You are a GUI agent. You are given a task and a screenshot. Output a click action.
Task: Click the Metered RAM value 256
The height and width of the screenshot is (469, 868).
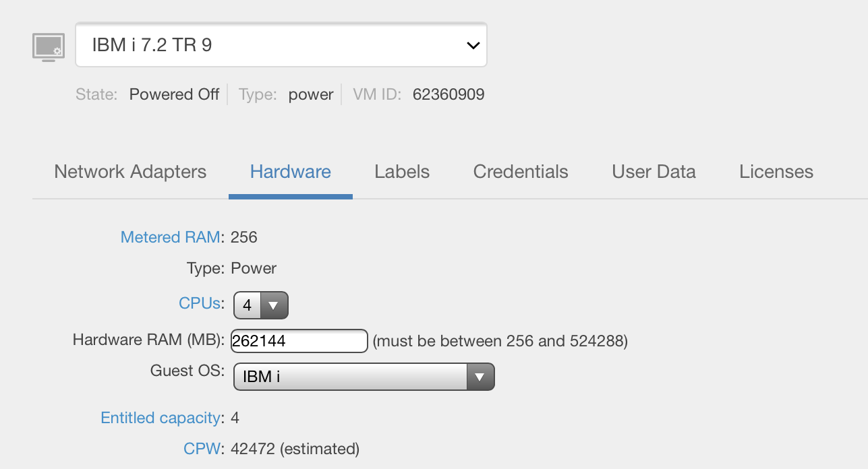point(244,237)
